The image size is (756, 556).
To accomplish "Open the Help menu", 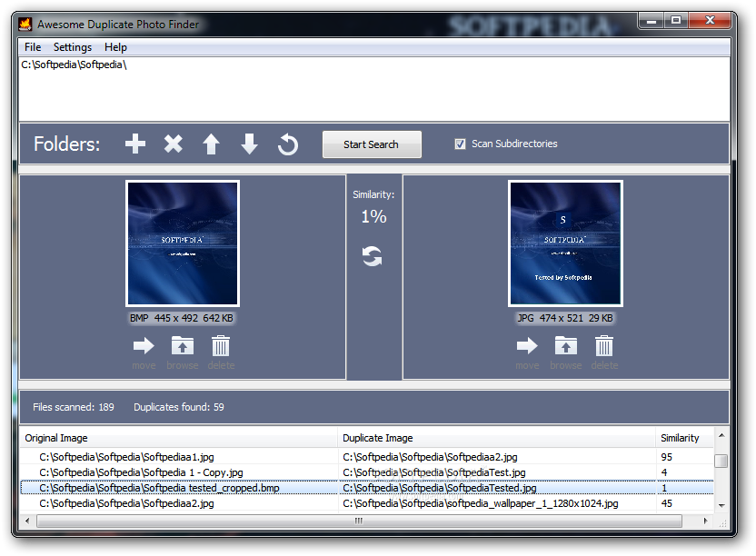I will pyautogui.click(x=115, y=47).
